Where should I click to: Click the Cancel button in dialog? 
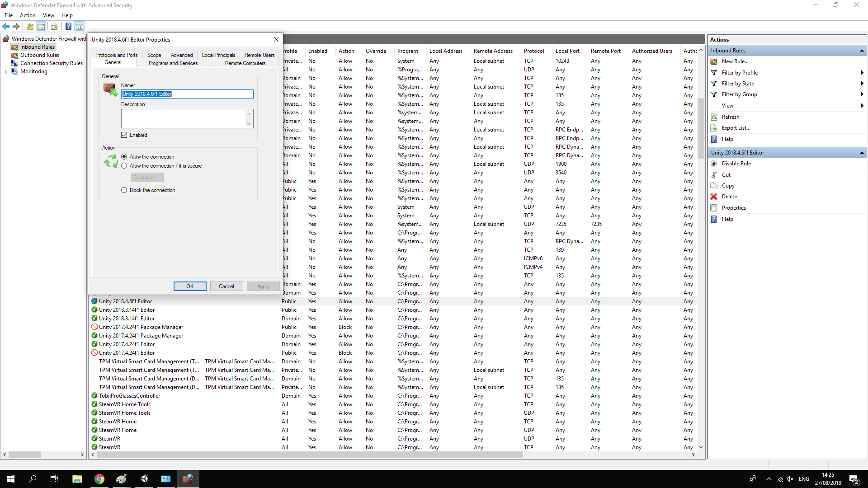pyautogui.click(x=226, y=286)
